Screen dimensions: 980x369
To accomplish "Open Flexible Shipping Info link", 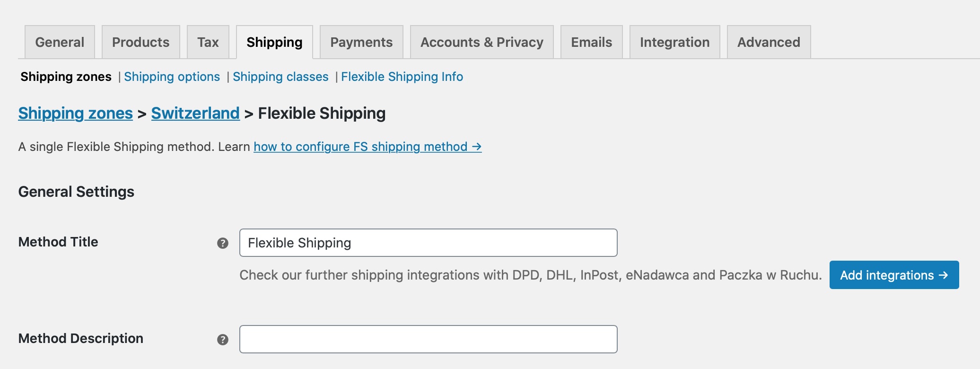I will [402, 77].
